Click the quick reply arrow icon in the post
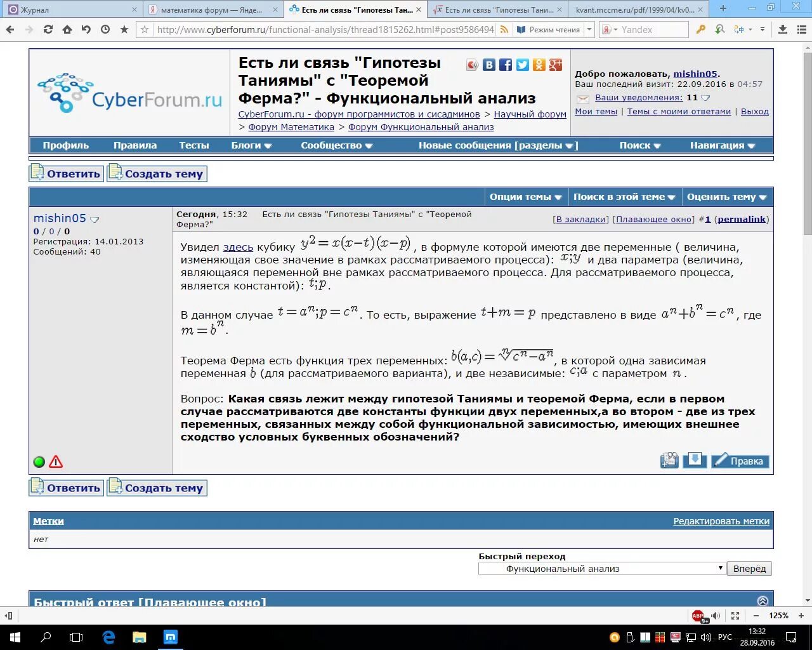Image resolution: width=812 pixels, height=650 pixels. tap(695, 460)
